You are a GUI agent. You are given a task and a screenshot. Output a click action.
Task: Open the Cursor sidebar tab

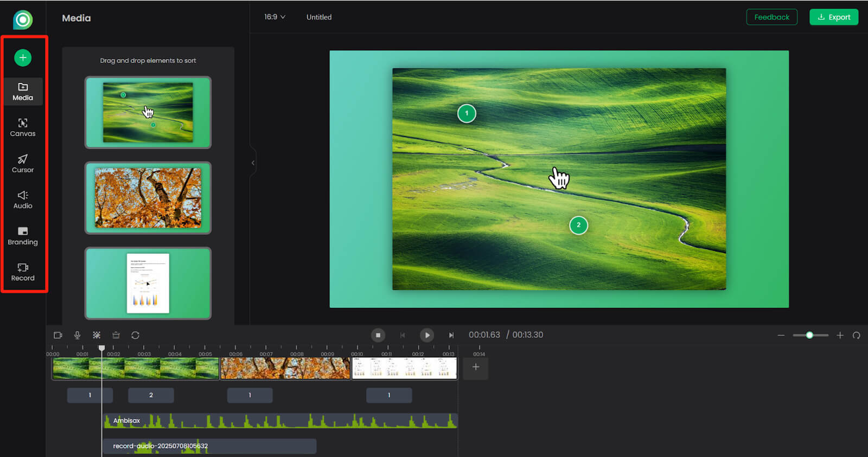point(23,164)
